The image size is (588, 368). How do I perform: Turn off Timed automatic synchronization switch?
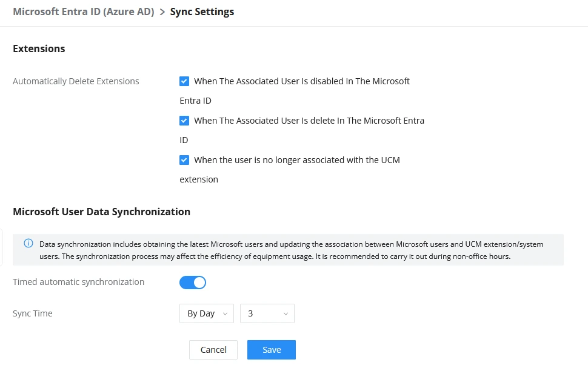(193, 283)
